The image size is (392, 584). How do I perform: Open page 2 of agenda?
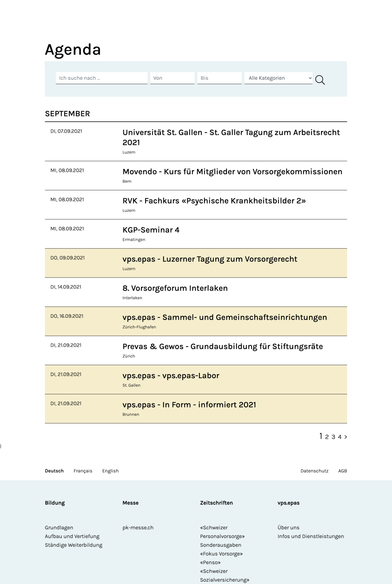coord(327,437)
